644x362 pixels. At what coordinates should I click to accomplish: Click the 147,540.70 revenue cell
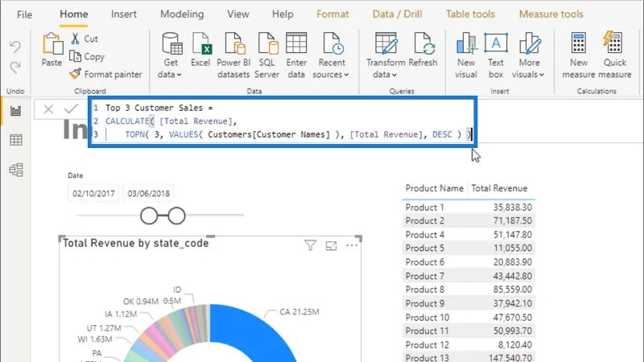[510, 358]
